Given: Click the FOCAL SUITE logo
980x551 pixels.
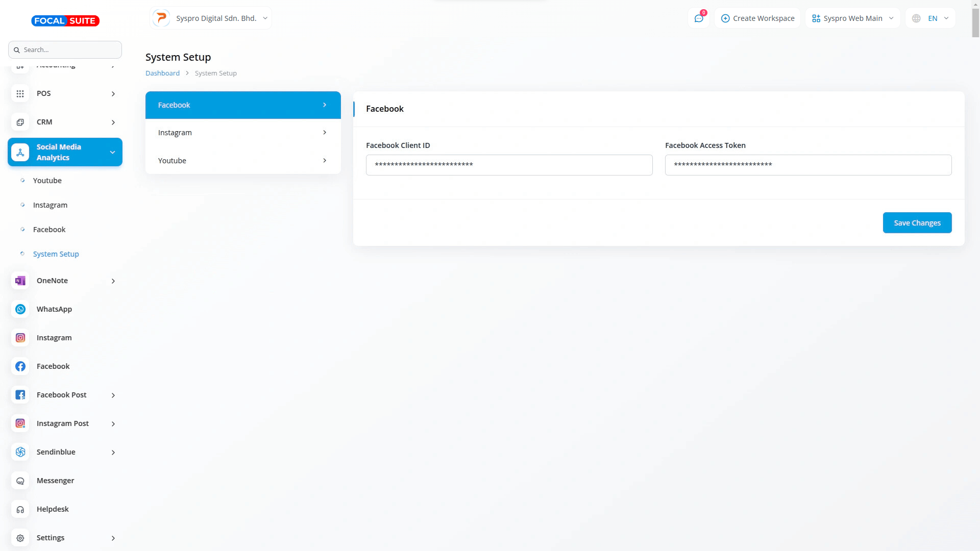Looking at the screenshot, I should (65, 21).
